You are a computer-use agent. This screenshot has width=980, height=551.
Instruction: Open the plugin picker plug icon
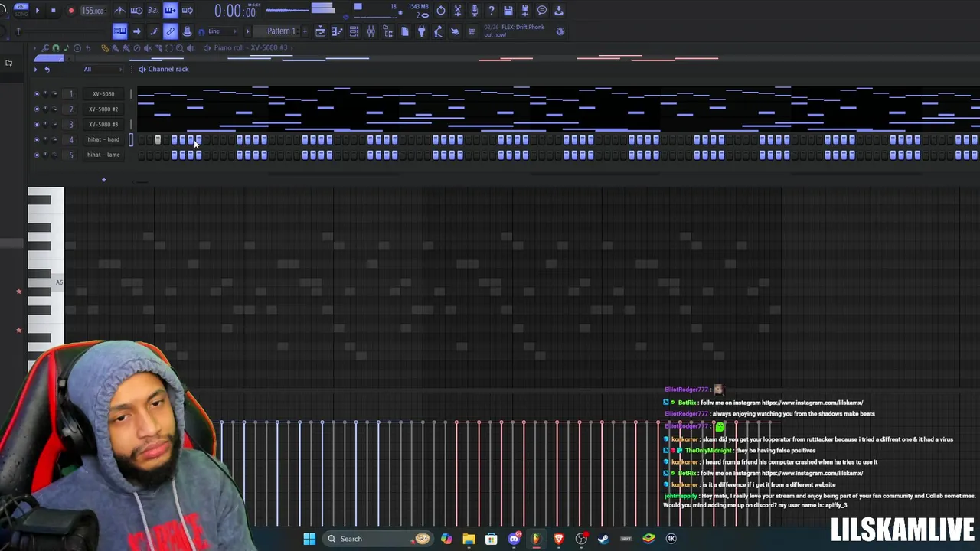421,31
